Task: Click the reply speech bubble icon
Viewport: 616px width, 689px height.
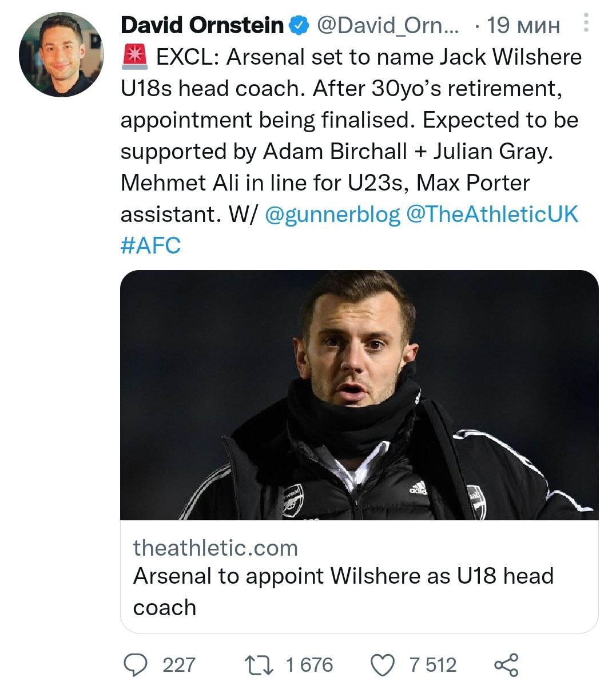Action: 136,664
